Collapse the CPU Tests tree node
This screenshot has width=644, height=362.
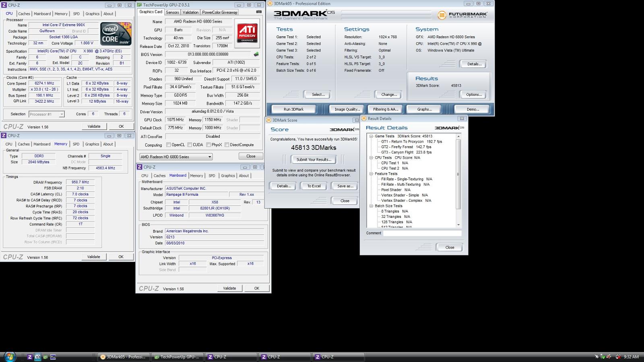click(x=371, y=158)
